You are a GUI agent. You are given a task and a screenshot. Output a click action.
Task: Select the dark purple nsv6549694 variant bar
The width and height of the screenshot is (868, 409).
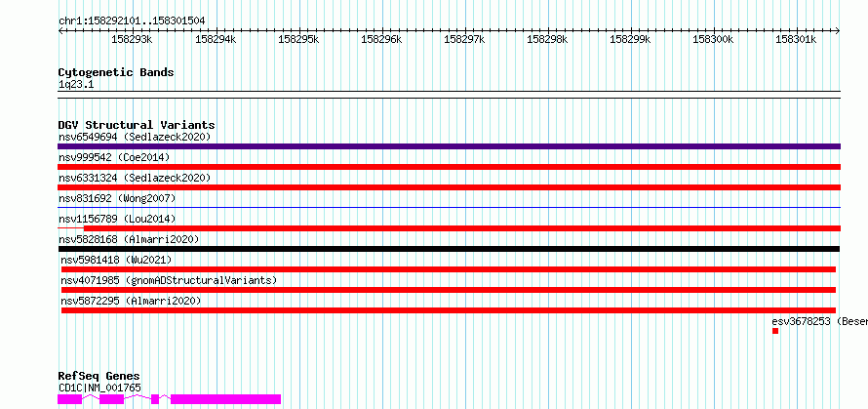(x=449, y=146)
